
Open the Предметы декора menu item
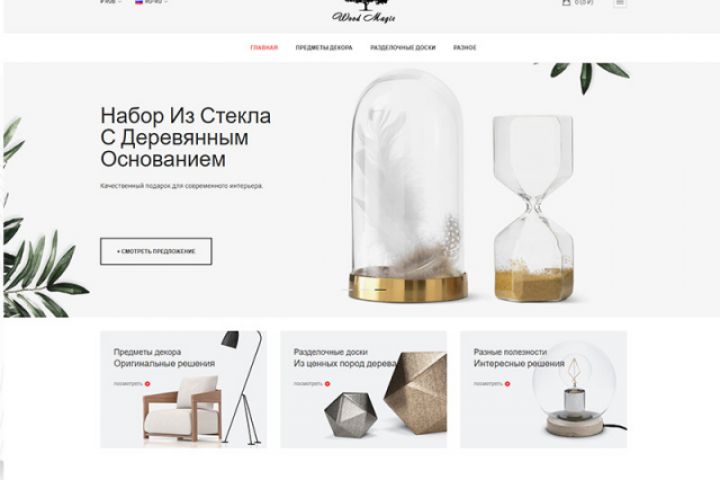pyautogui.click(x=324, y=47)
